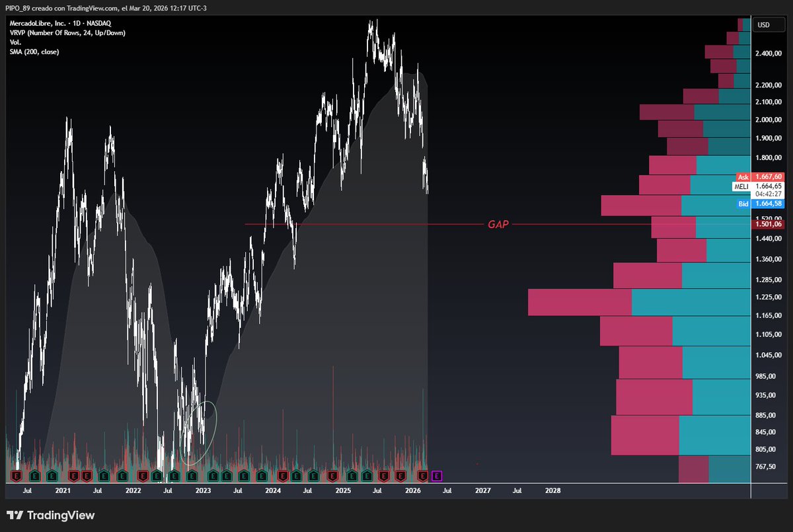Click the MELI last price label 1.664,65
793x532 pixels.
tap(769, 186)
